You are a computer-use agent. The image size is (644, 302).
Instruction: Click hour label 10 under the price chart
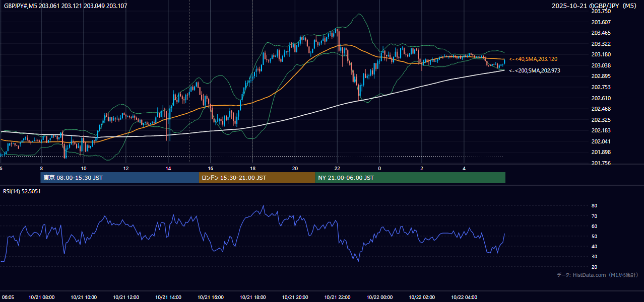(x=84, y=169)
